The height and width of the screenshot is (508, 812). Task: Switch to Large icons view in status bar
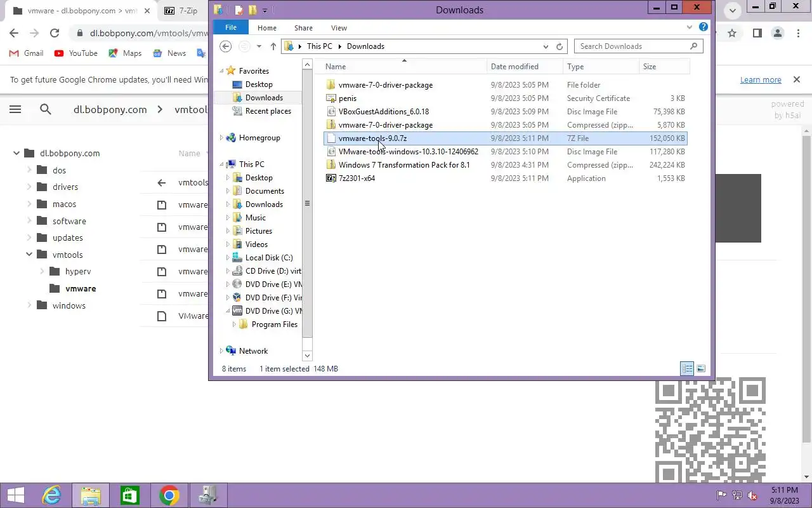pos(701,368)
